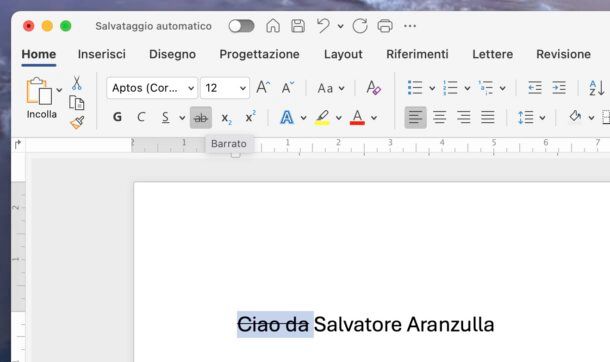Insert a multilevel list
This screenshot has width=610, height=362.
[x=486, y=88]
